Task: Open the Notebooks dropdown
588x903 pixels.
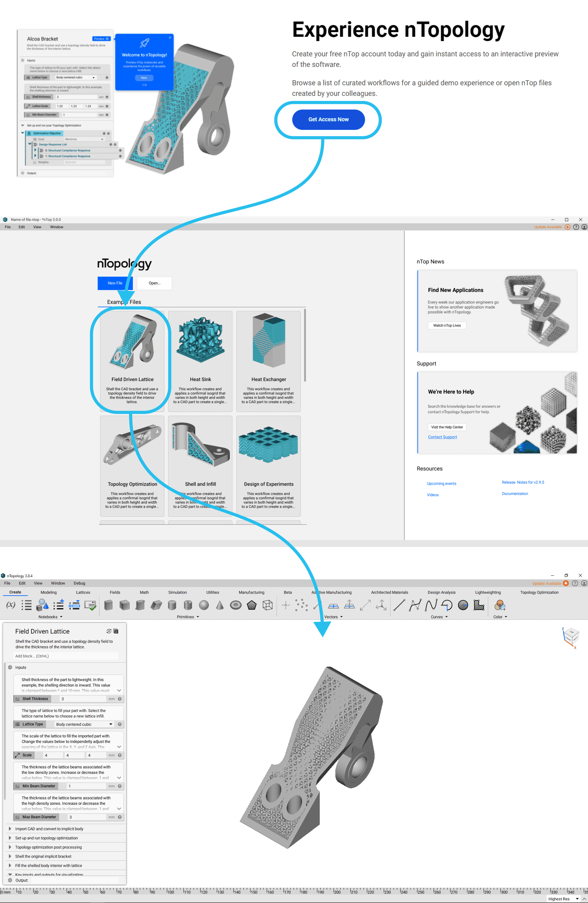Action: pyautogui.click(x=50, y=617)
